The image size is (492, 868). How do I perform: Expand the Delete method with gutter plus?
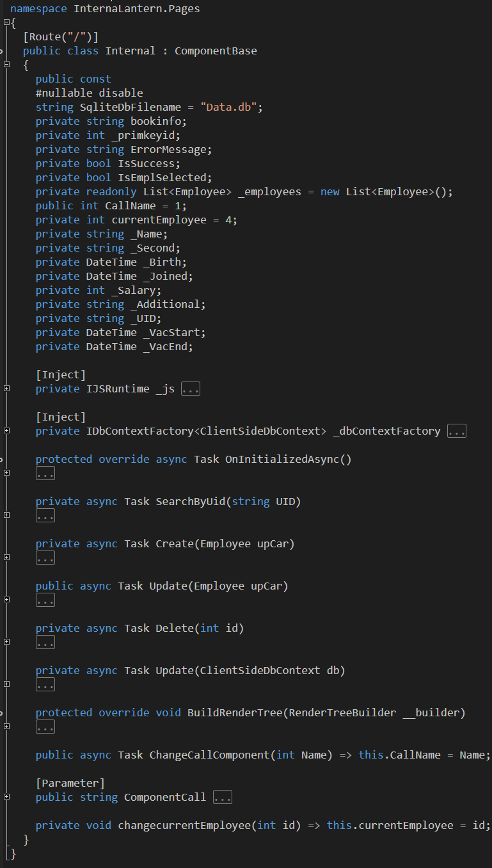click(6, 642)
